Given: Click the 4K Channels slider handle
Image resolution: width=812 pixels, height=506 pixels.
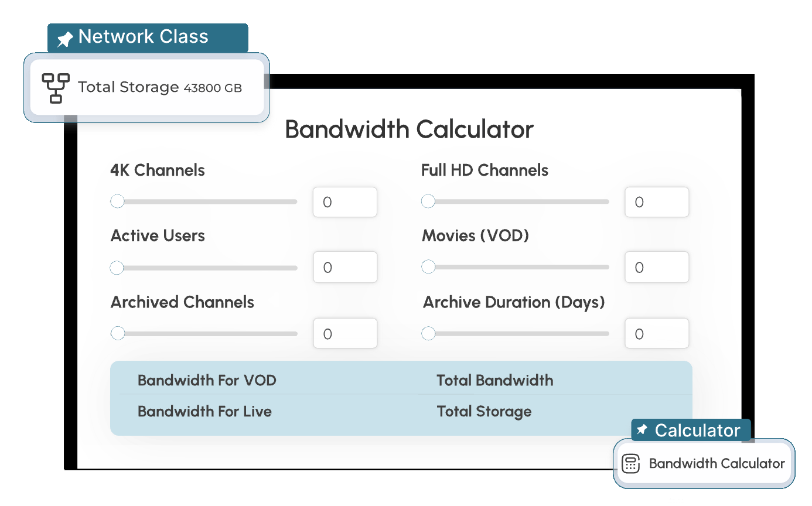Looking at the screenshot, I should pyautogui.click(x=117, y=201).
